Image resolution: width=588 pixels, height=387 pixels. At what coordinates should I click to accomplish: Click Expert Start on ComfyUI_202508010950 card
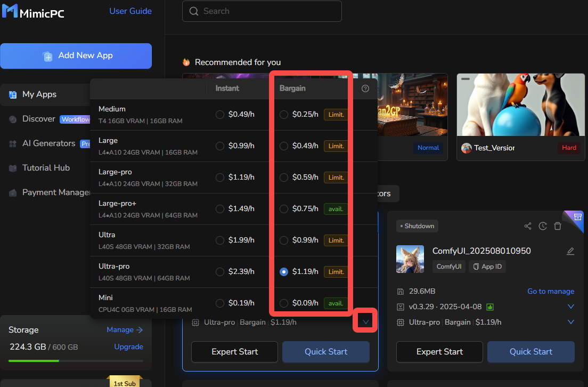tap(439, 352)
